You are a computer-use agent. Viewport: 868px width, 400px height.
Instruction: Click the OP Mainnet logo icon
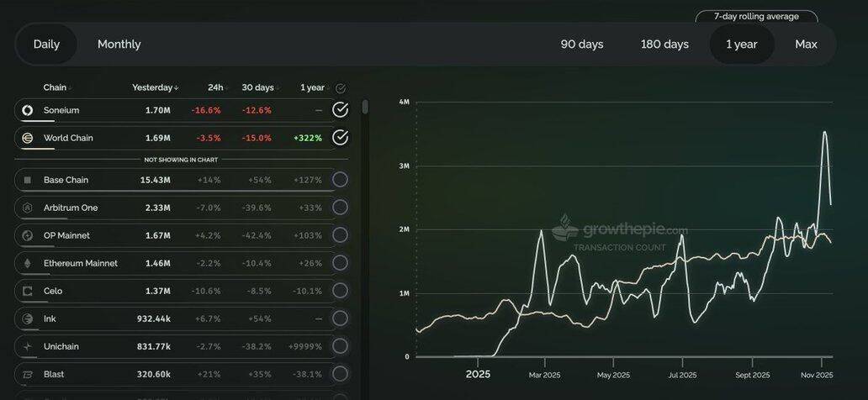click(27, 235)
